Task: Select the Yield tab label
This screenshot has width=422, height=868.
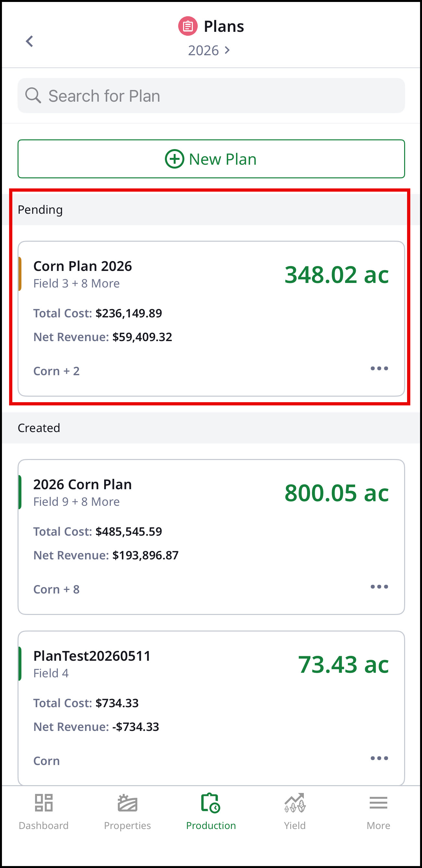Action: point(295,825)
